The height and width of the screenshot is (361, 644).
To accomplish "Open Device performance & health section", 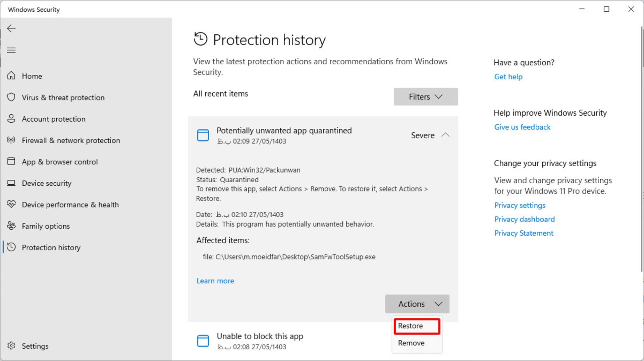I will point(70,205).
